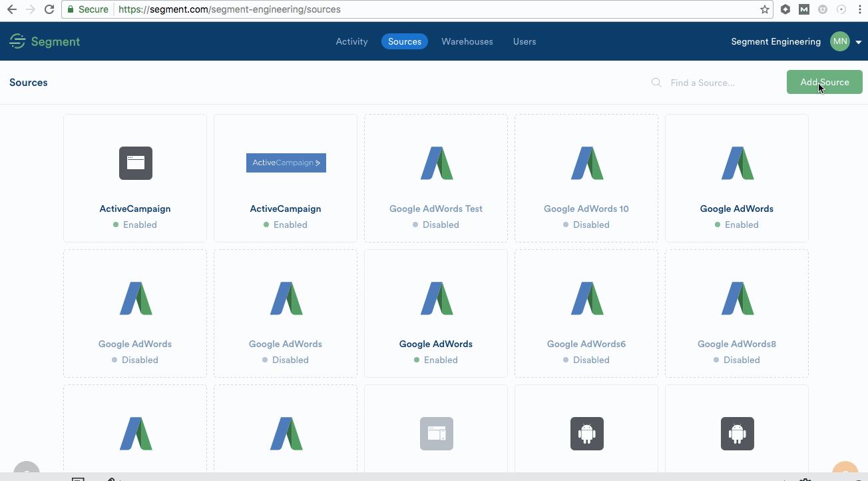
Task: Open the Users tab
Action: coord(525,41)
